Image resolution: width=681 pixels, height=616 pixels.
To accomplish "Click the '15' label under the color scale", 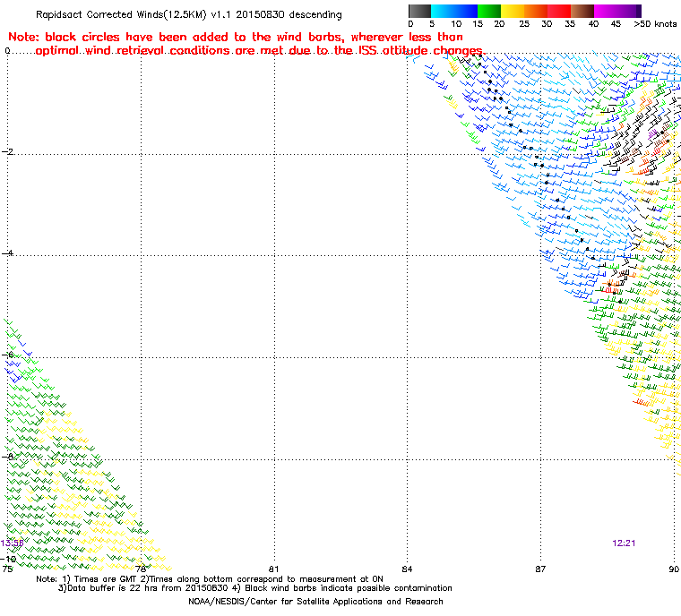I will tap(478, 24).
